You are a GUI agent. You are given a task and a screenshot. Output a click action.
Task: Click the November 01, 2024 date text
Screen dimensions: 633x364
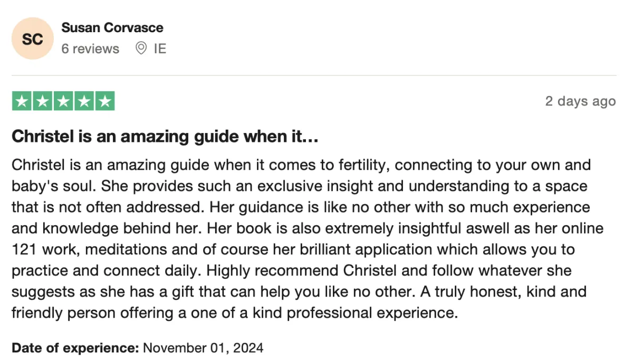point(203,348)
